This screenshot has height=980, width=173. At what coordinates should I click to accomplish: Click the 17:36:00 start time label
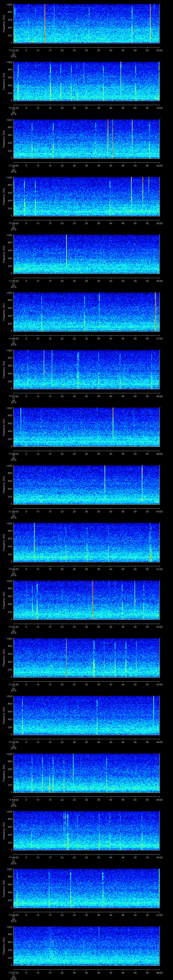13,339
